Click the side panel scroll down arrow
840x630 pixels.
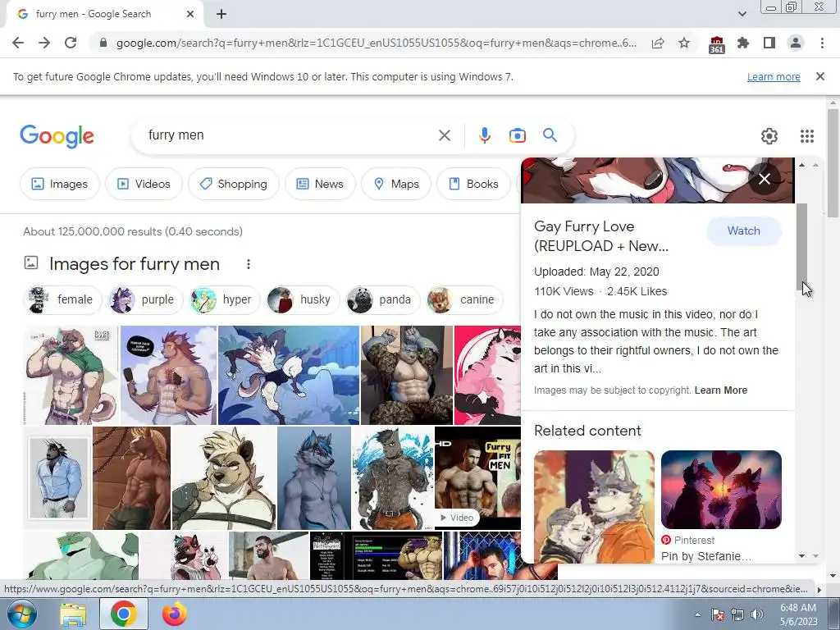click(x=801, y=556)
